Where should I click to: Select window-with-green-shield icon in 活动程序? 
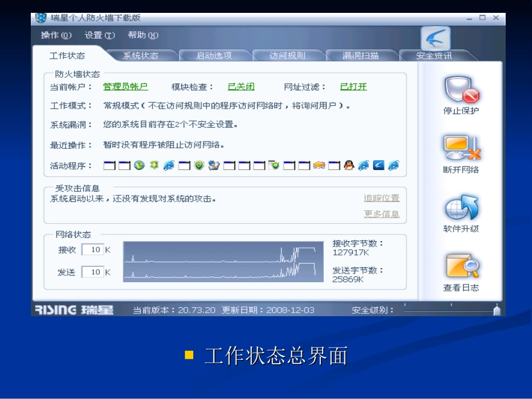click(274, 166)
